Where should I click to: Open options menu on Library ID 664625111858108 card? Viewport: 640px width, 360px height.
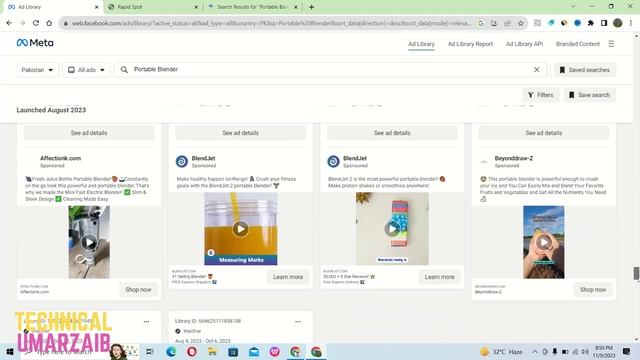[x=298, y=322]
